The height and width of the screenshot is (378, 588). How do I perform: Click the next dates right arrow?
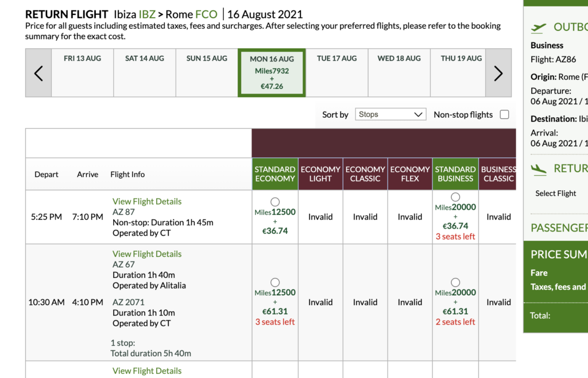(498, 73)
